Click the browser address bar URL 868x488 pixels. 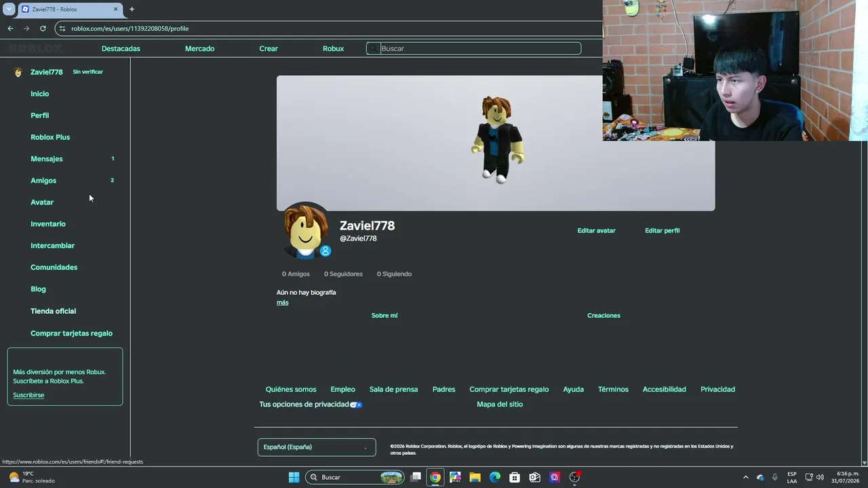(130, 28)
